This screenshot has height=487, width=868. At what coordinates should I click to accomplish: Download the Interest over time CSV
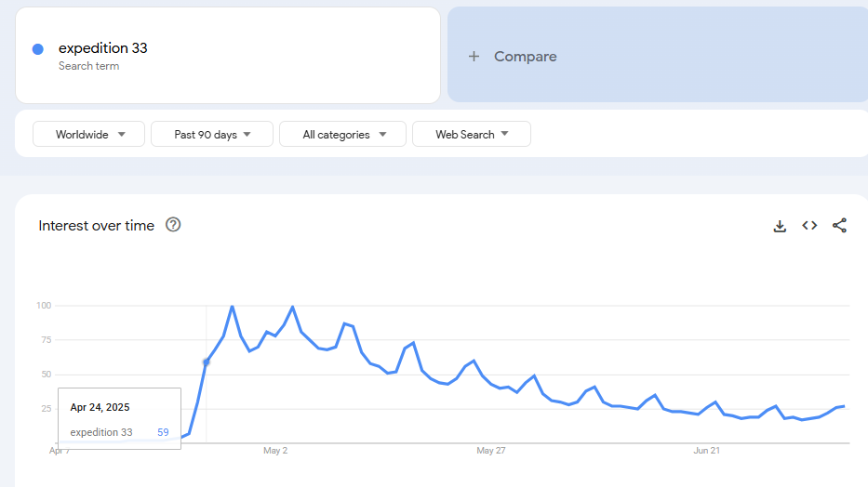point(780,226)
